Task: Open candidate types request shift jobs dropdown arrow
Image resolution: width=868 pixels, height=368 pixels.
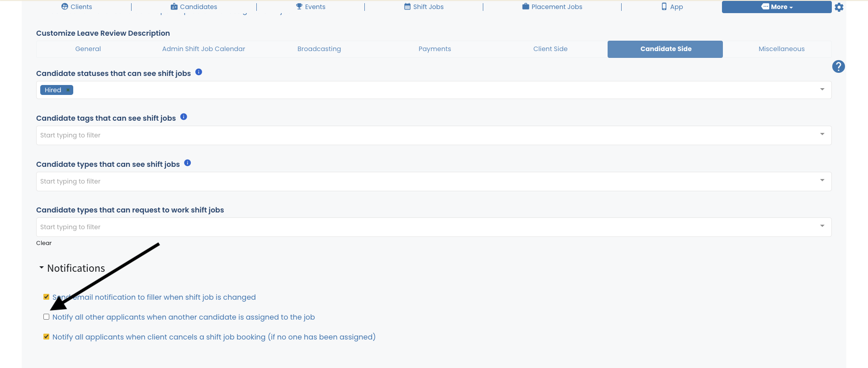Action: click(822, 226)
